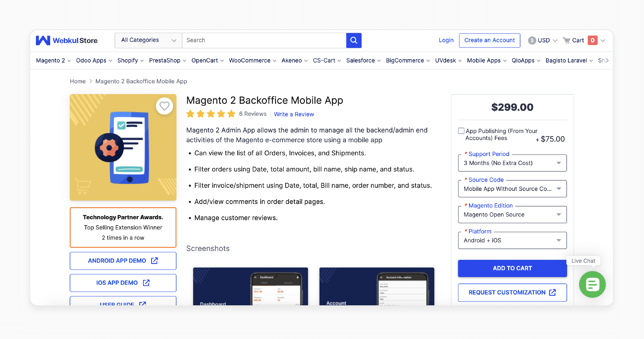Click the "+ $75.00" fee text
Viewport: 644px width, 339px height.
[x=550, y=139]
